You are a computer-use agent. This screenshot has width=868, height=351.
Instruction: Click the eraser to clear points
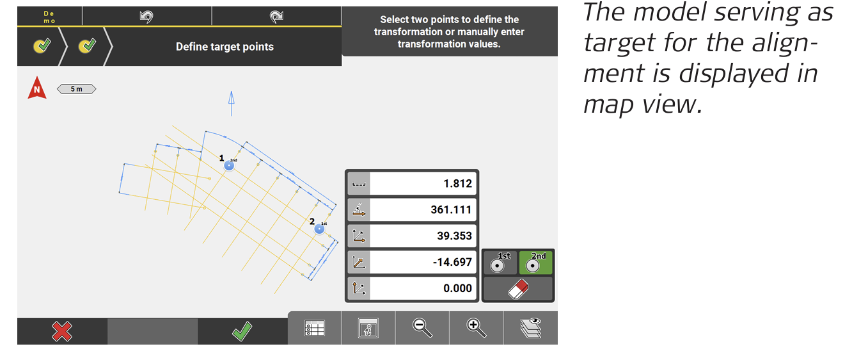click(517, 289)
